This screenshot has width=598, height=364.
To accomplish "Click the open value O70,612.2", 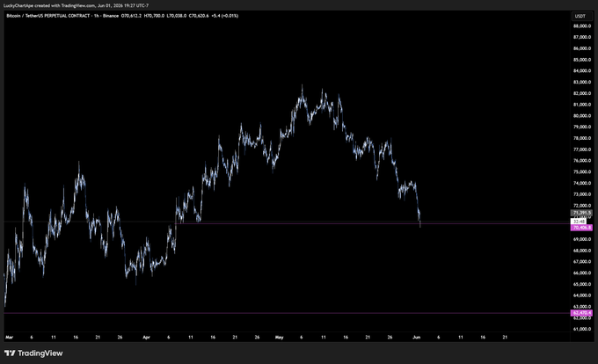I will pos(131,16).
